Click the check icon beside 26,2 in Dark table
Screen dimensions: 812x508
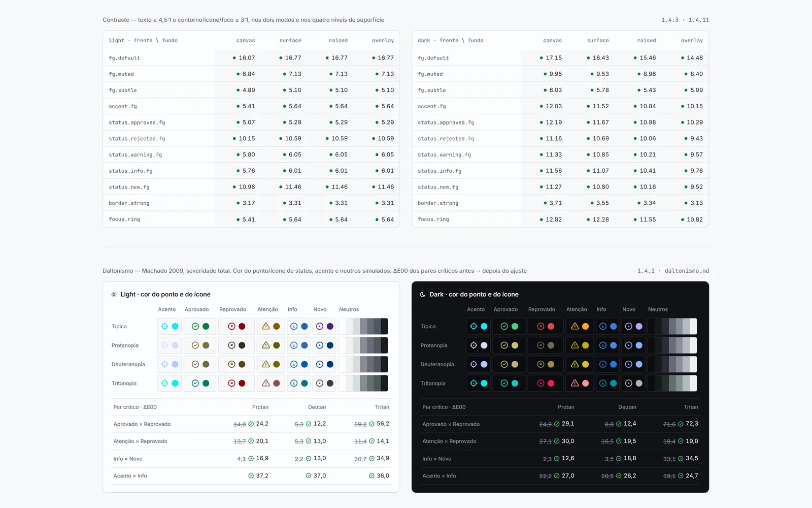pyautogui.click(x=619, y=476)
